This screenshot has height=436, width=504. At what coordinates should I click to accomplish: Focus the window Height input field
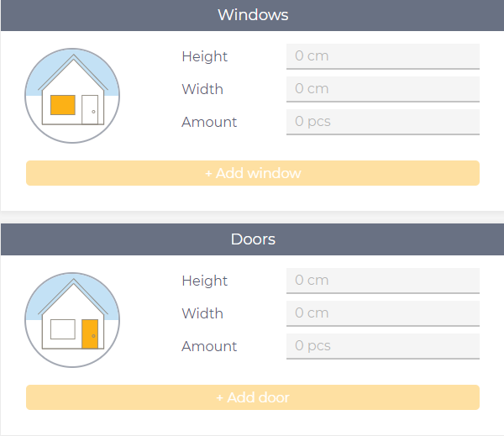click(x=382, y=56)
